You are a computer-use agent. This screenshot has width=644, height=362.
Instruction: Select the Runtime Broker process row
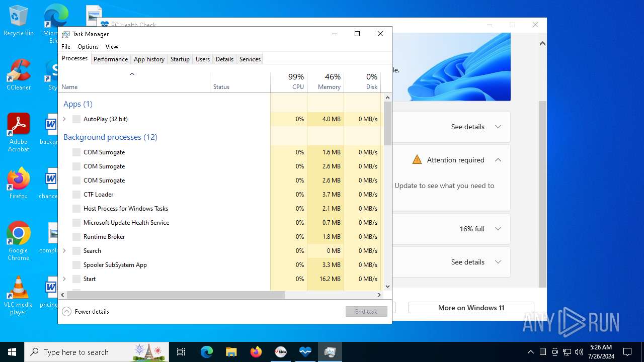tap(220, 237)
